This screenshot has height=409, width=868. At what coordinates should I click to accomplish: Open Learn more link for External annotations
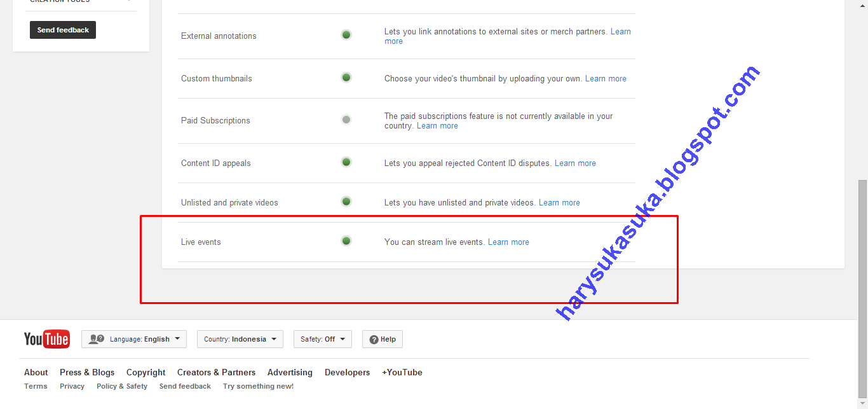click(621, 31)
